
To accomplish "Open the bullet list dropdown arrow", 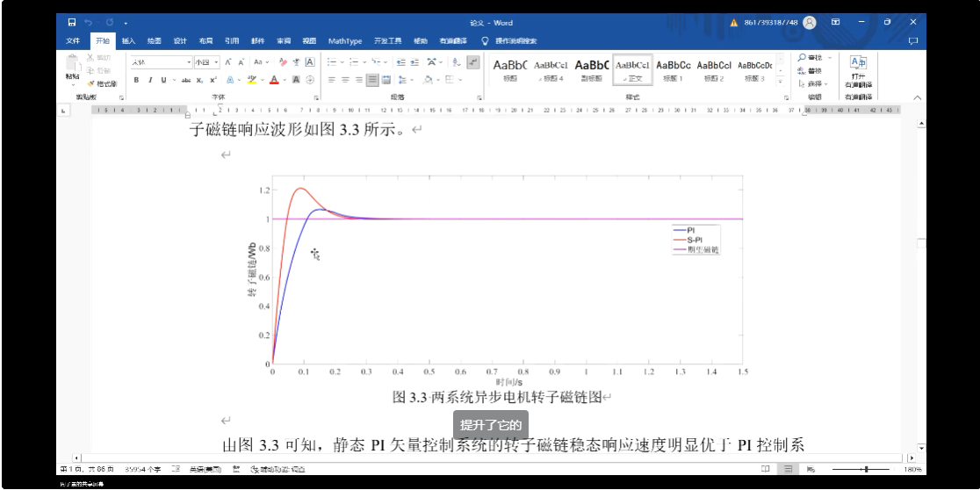I will (342, 62).
